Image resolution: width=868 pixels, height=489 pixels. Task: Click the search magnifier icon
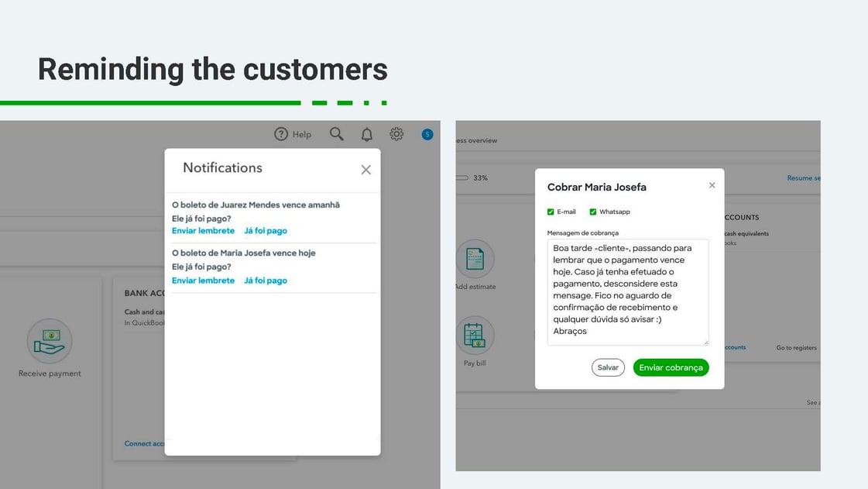click(x=337, y=134)
